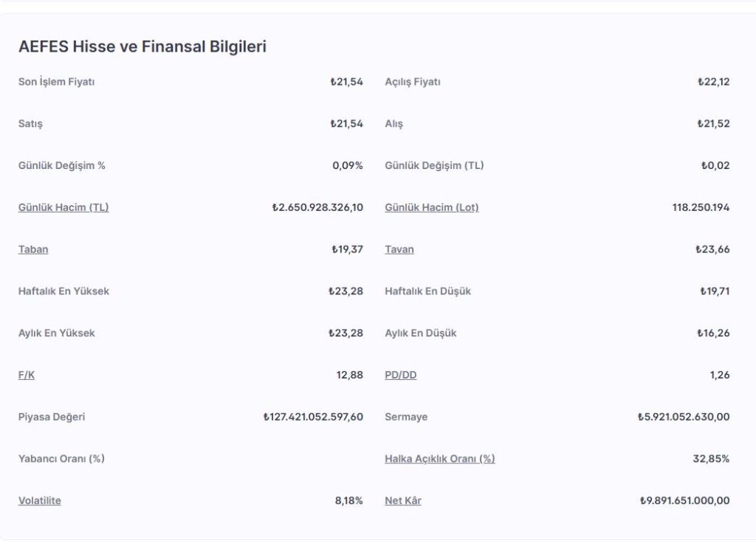This screenshot has width=756, height=546.
Task: Click the AEFES Hisse ve Finansal Bilgileri heading
Action: click(x=142, y=46)
